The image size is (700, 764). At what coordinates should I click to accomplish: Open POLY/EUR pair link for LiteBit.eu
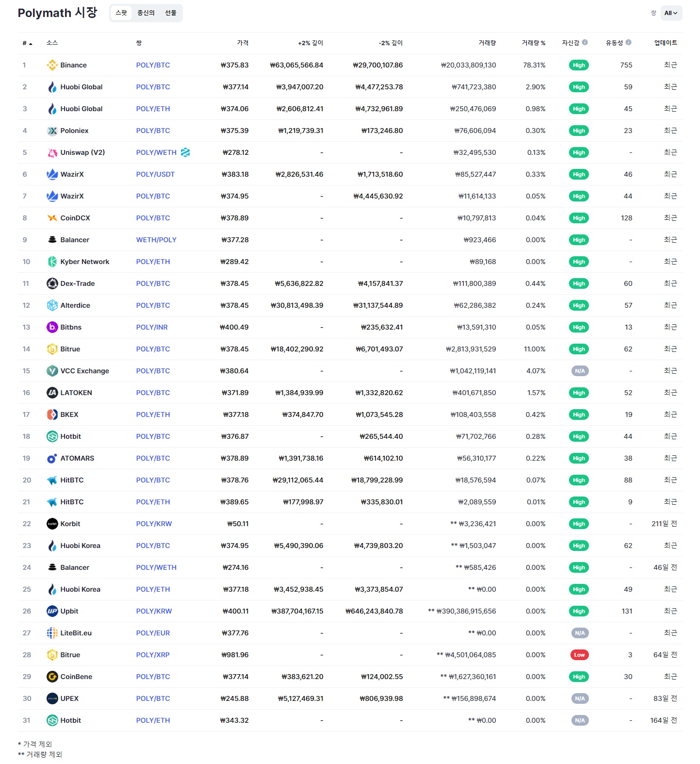(x=153, y=633)
